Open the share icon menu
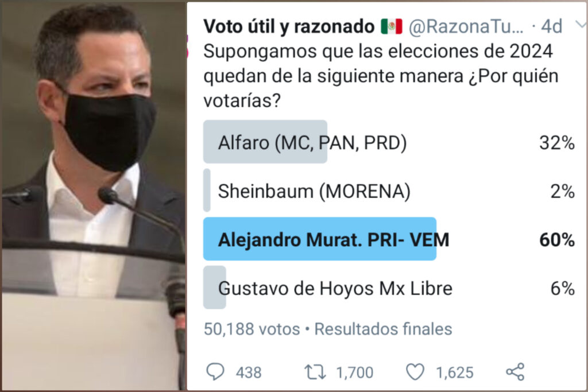Screen dimensions: 588x392 (515, 372)
